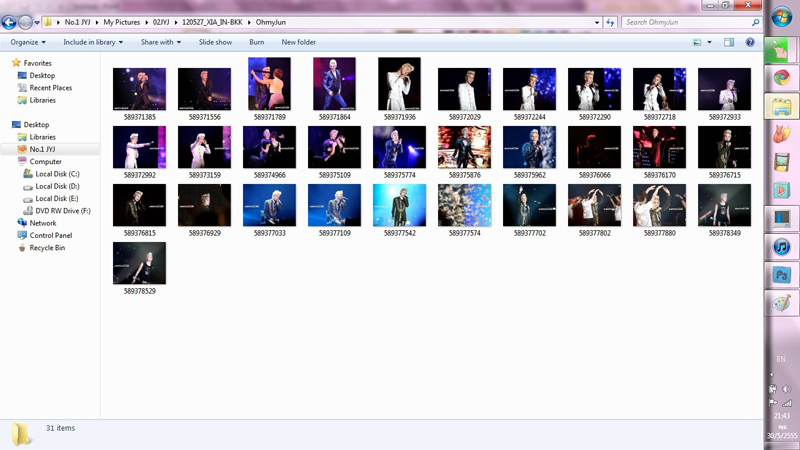Click the media player taskbar icon
Screen dimensions: 800x450
(782, 190)
